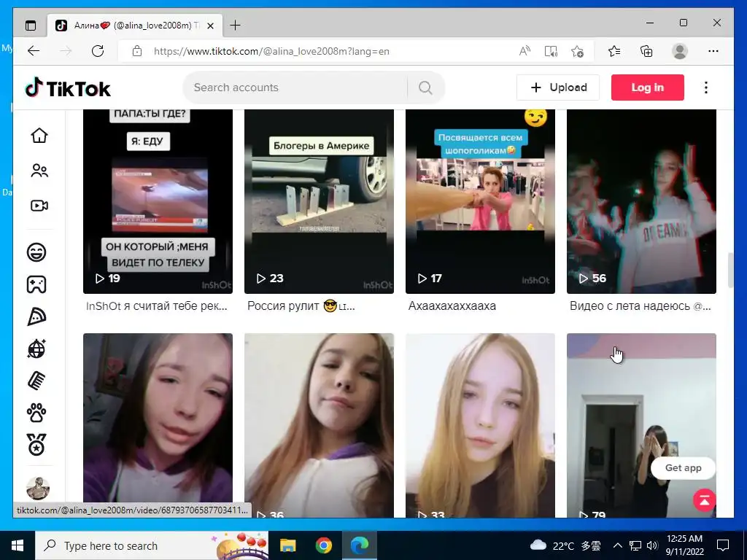Open the video captioned ПАПА:ТЫ ГДЕ?
The height and width of the screenshot is (560, 747).
coord(158,201)
